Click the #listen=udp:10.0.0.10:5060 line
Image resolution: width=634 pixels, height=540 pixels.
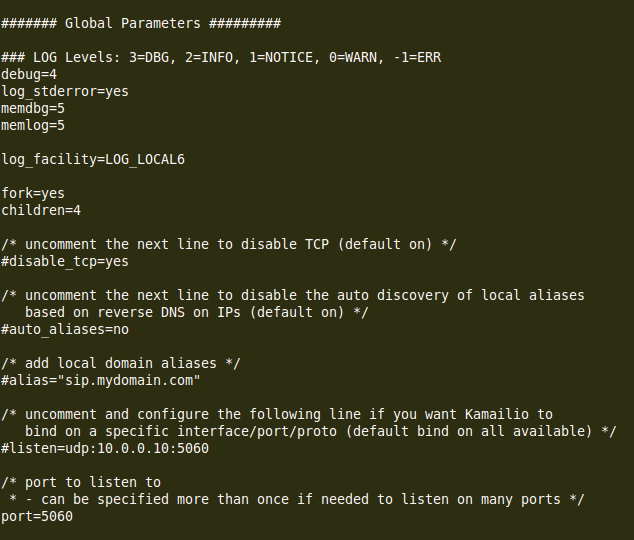pyautogui.click(x=105, y=448)
